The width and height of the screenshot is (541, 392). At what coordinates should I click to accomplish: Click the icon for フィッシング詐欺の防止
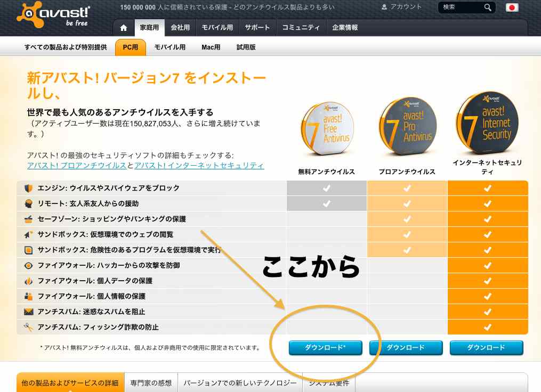click(x=29, y=327)
